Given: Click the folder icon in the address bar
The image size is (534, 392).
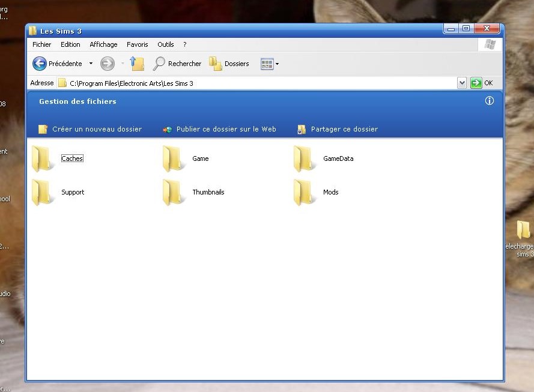Looking at the screenshot, I should coord(62,83).
